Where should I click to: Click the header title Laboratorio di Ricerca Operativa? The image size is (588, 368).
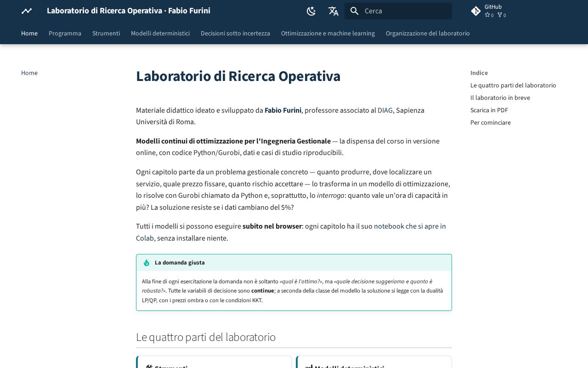click(129, 11)
